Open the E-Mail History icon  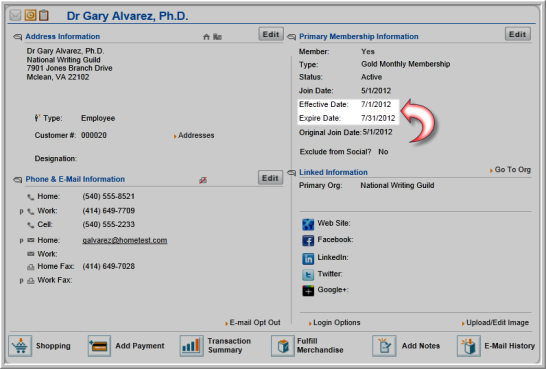click(469, 346)
